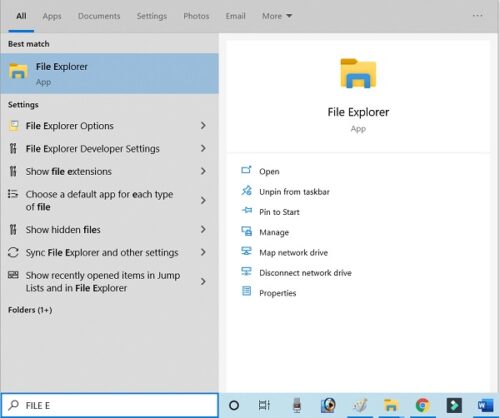This screenshot has height=418, width=500.
Task: Choose Pin to Start
Action: point(279,212)
